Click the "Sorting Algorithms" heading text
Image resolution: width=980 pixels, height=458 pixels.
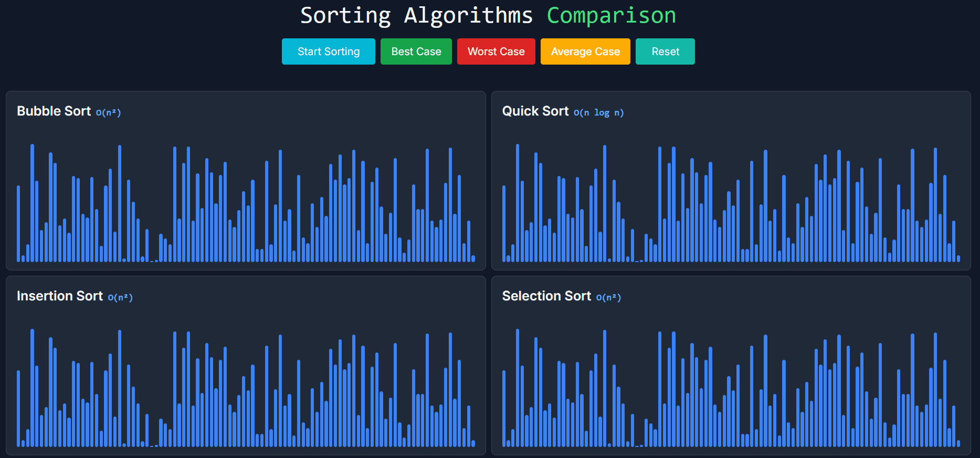416,15
